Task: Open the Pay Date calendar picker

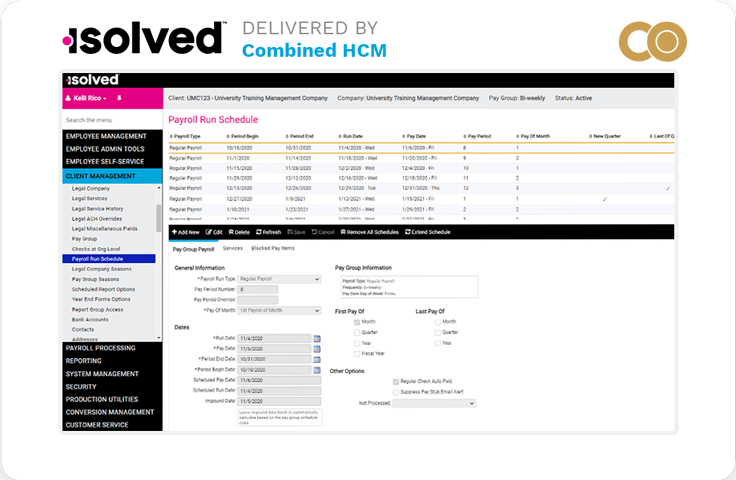Action: pyautogui.click(x=317, y=349)
